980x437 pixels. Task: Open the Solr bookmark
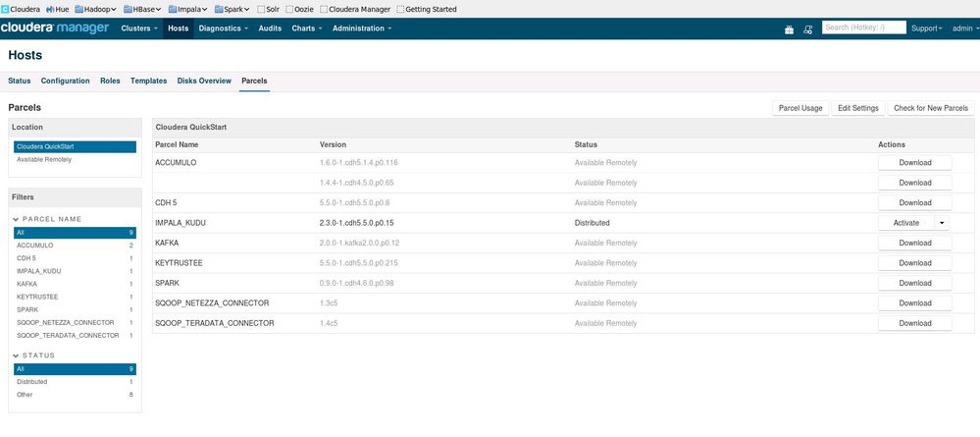268,10
